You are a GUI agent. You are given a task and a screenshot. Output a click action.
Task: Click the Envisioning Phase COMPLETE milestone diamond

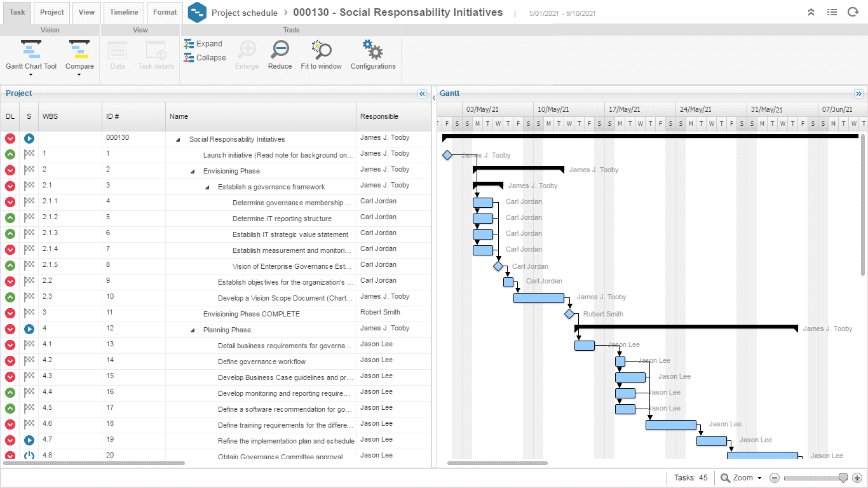coord(569,314)
